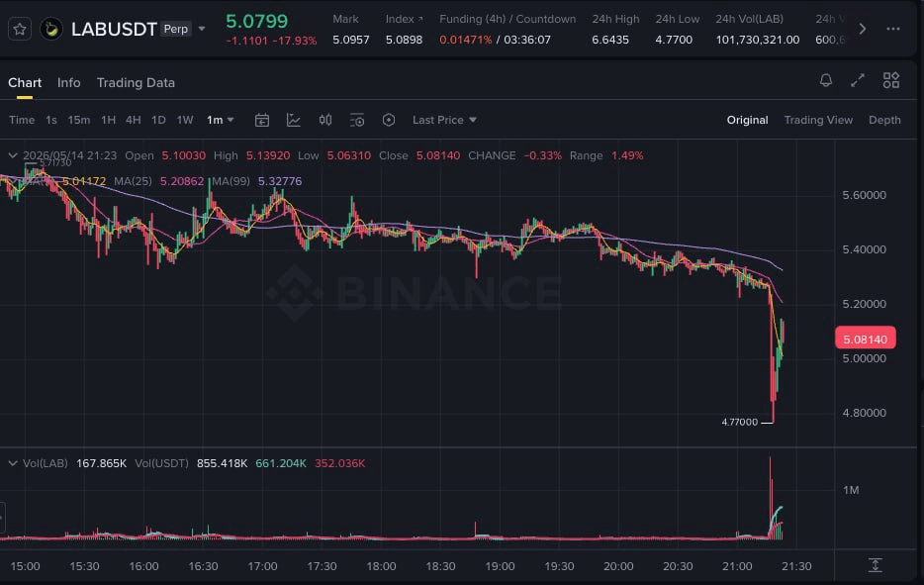This screenshot has height=585, width=924.
Task: Open the hexagon chart settings icon
Action: click(389, 121)
